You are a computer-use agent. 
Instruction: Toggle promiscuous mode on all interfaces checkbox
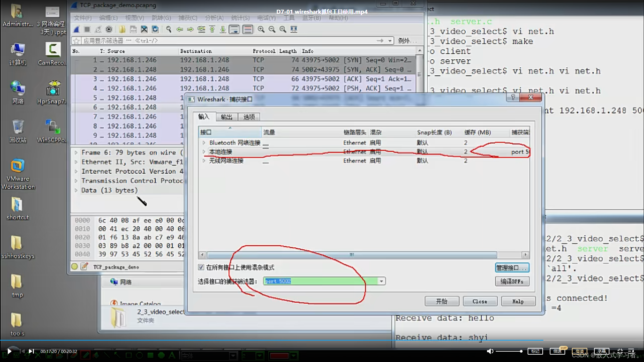coord(201,267)
